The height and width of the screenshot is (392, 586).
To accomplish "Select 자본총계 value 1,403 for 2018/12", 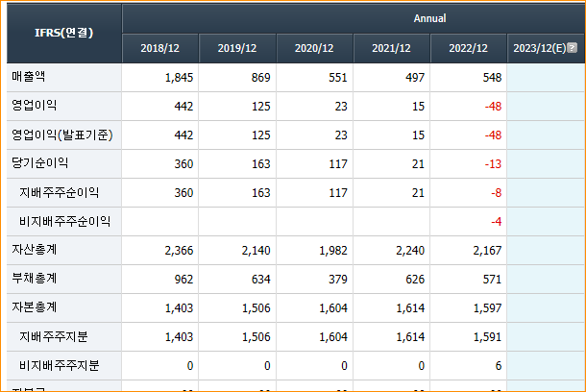I will 179,308.
